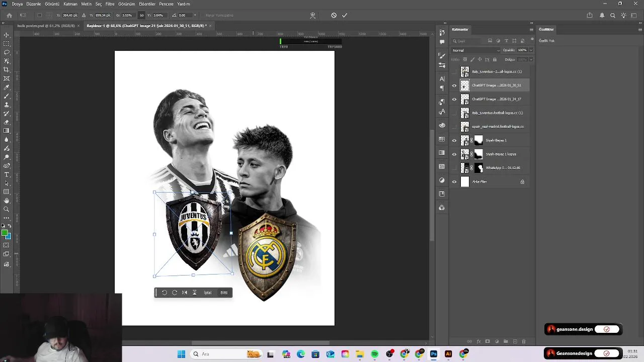Hide the ChatGPT Image 01_24_17 layer
Image resolution: width=644 pixels, height=362 pixels.
tap(454, 99)
